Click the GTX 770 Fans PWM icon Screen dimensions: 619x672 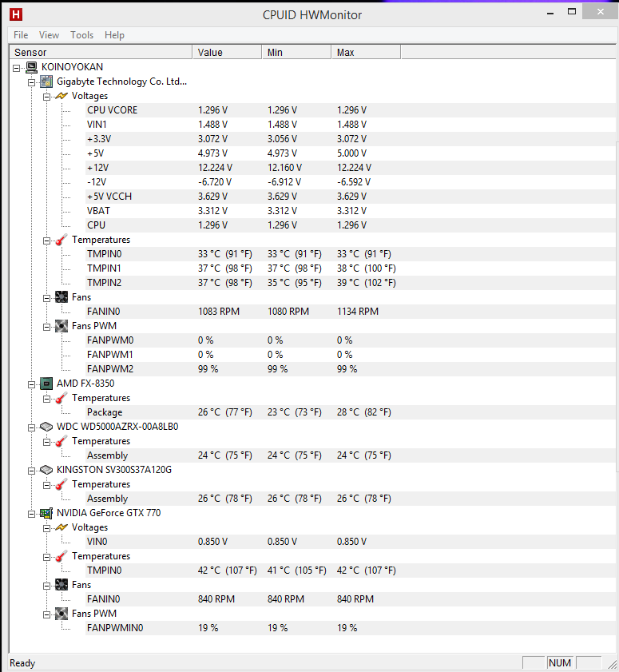click(x=62, y=614)
